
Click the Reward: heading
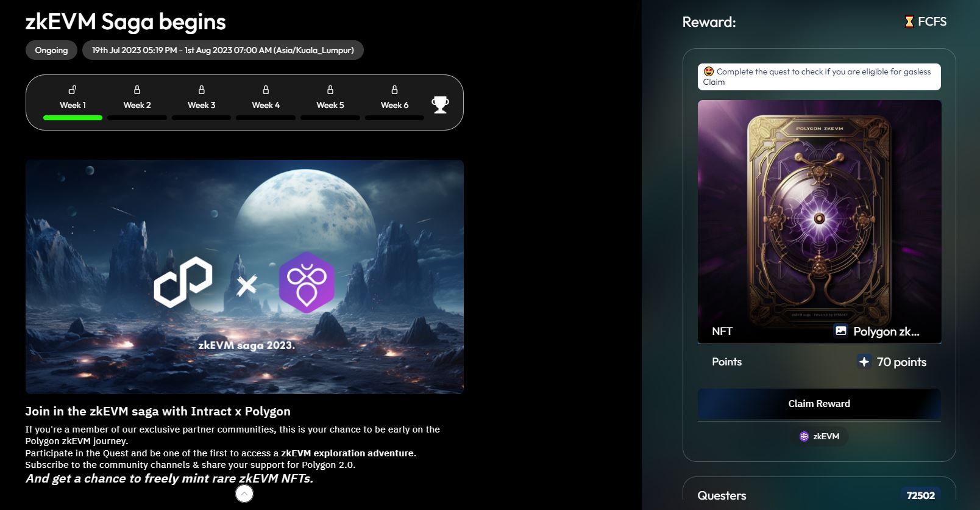click(x=709, y=22)
